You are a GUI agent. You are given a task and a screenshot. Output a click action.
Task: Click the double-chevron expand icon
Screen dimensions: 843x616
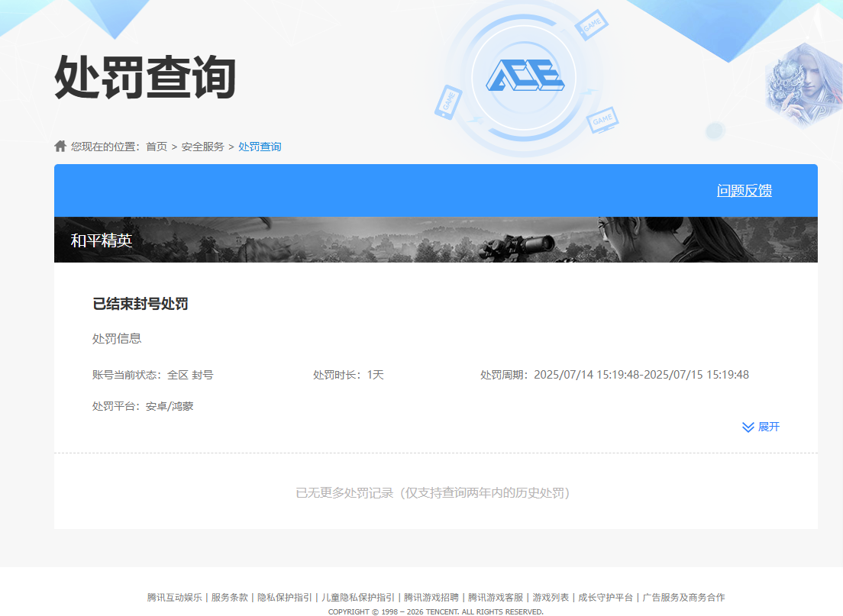[x=748, y=427]
